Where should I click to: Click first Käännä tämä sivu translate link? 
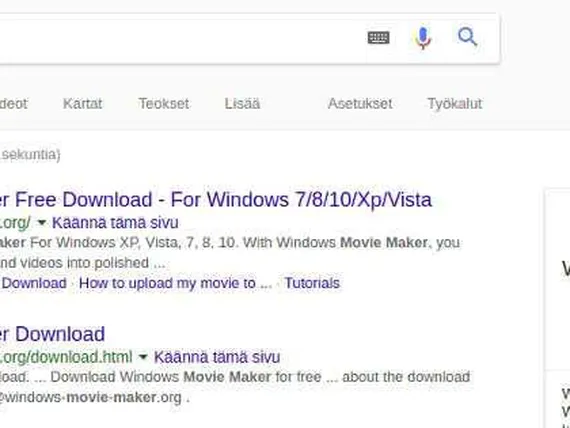[x=115, y=223]
